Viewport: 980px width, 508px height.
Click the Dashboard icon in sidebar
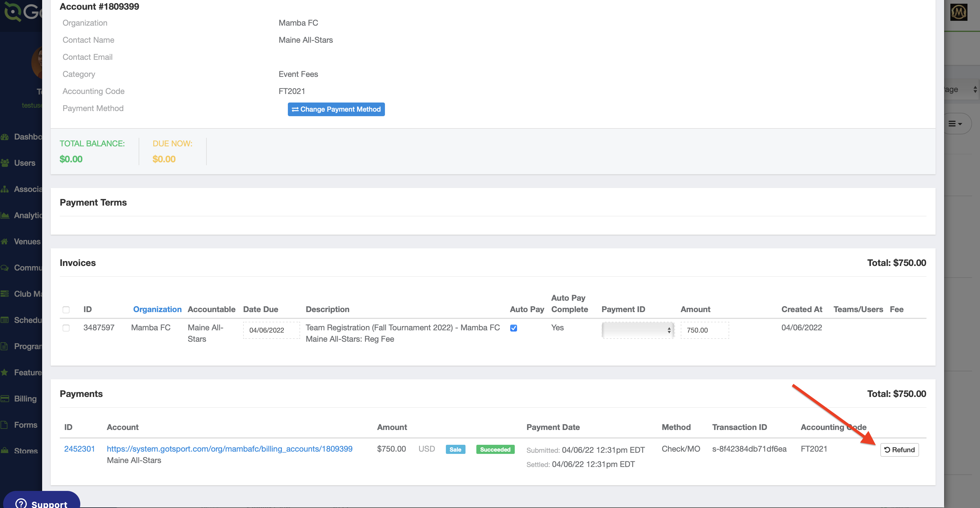tap(5, 137)
